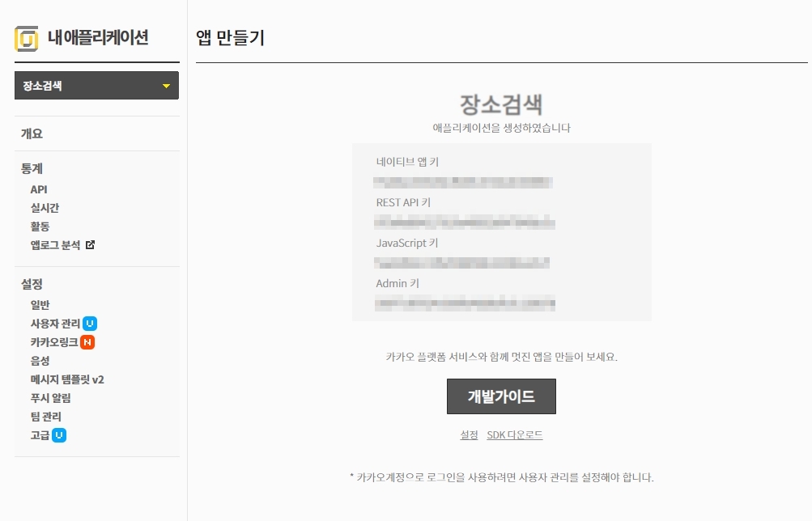Click the 앱 만들기 page title
Image resolution: width=812 pixels, height=521 pixels.
(231, 38)
